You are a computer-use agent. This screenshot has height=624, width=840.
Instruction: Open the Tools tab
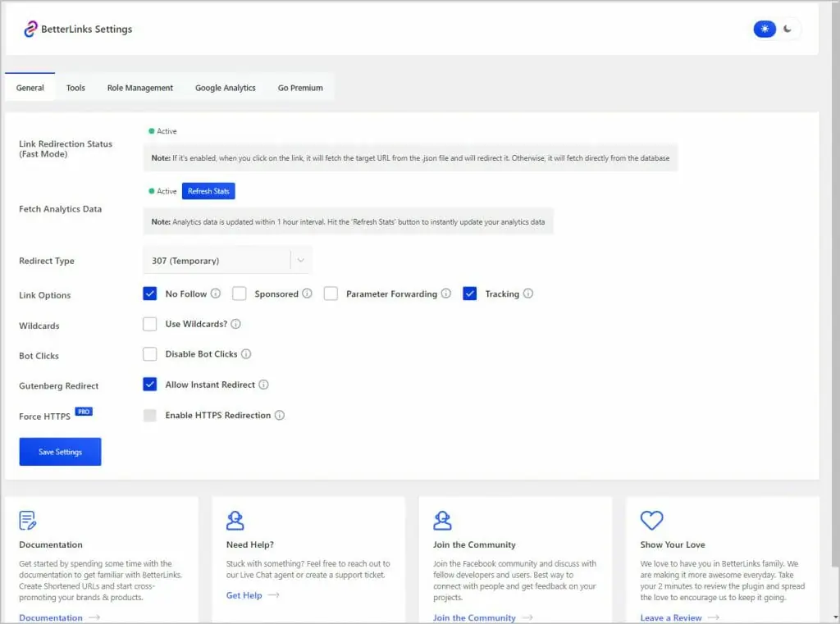pyautogui.click(x=75, y=87)
